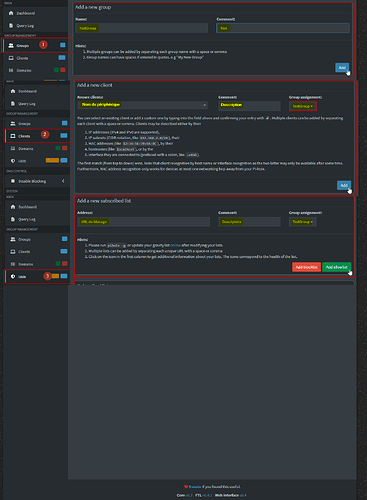367x500 pixels.
Task: Click Add in the Add a new group panel
Action: click(x=342, y=68)
